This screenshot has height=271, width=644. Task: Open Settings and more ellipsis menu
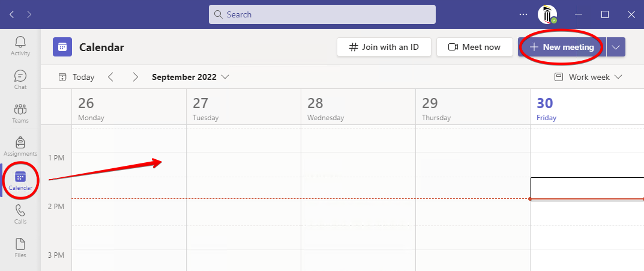pyautogui.click(x=523, y=14)
